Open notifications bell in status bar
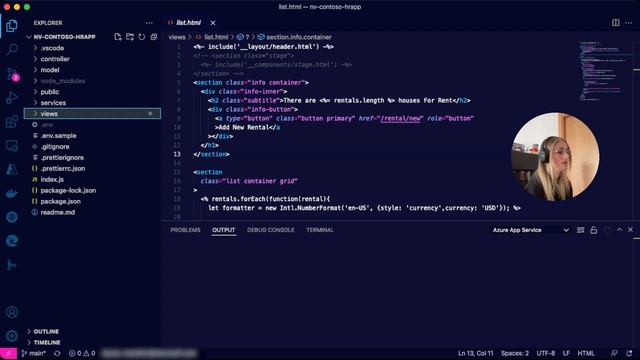640x360 pixels. pyautogui.click(x=629, y=353)
